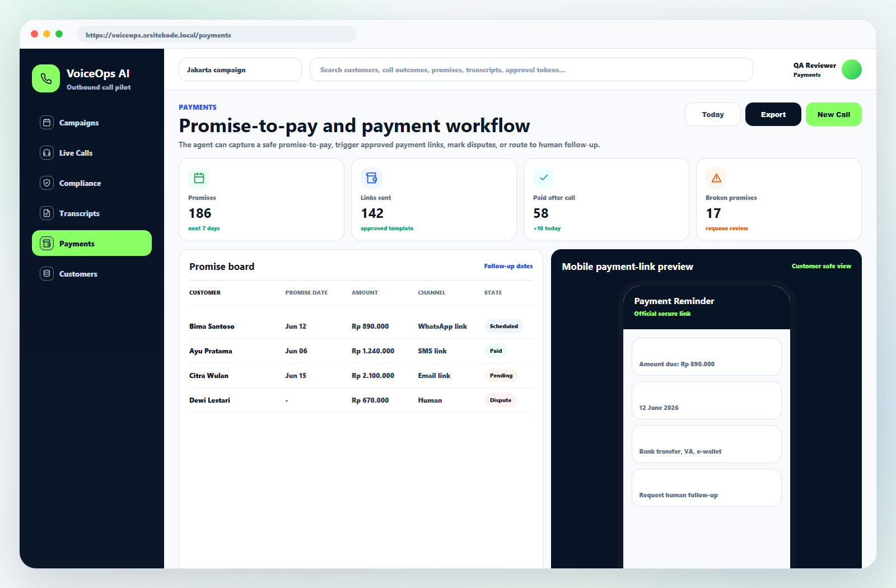Go to Live Calls section
This screenshot has width=896, height=588.
coord(92,153)
